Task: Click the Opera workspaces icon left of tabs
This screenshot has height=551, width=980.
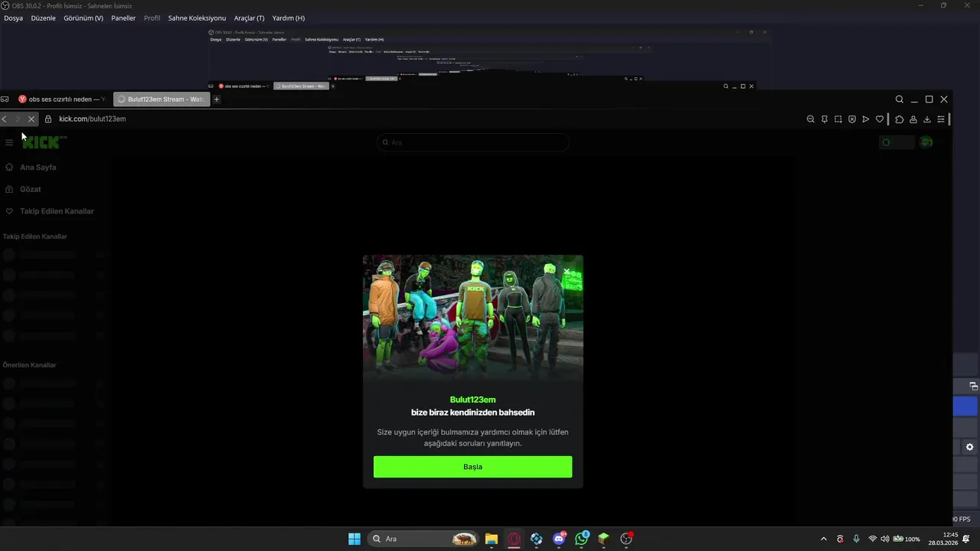Action: 5,99
